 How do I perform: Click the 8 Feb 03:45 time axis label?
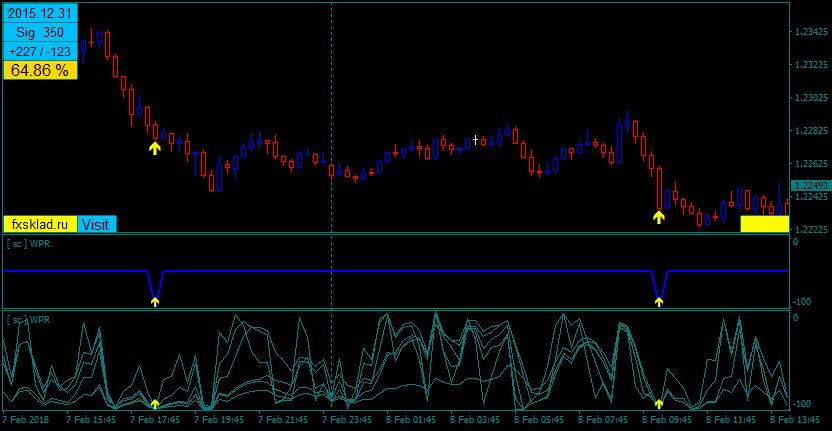pyautogui.click(x=476, y=420)
